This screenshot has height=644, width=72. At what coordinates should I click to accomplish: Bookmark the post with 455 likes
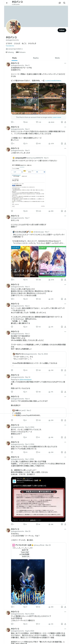[x=62, y=280]
